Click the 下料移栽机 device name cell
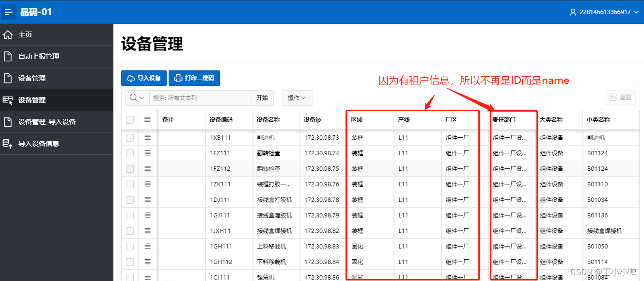 [x=276, y=262]
